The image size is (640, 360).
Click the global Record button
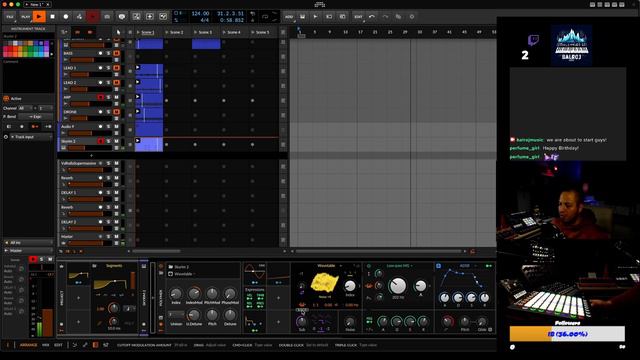point(66,17)
